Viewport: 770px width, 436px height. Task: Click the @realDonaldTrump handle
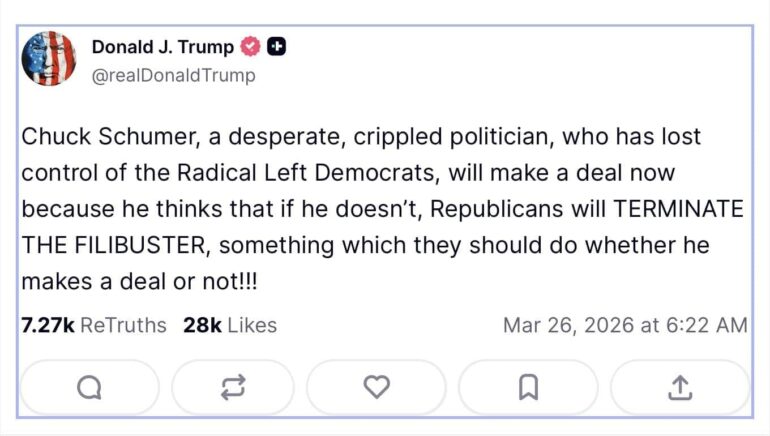coord(173,75)
